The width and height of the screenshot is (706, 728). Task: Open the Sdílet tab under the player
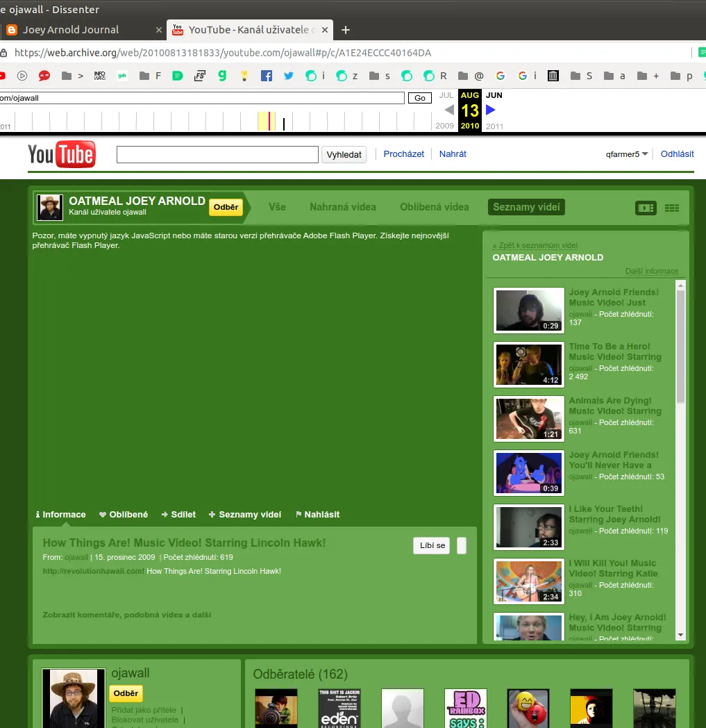coord(178,515)
